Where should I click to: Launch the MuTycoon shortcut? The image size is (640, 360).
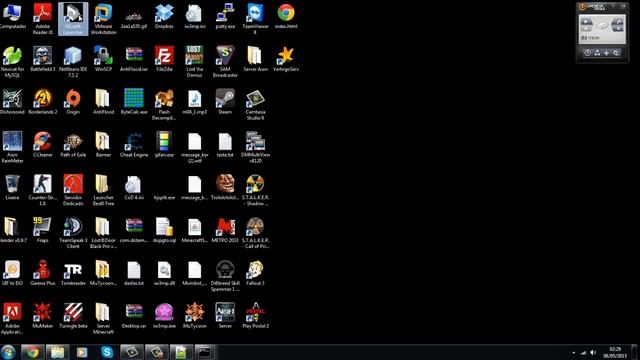coord(195,316)
